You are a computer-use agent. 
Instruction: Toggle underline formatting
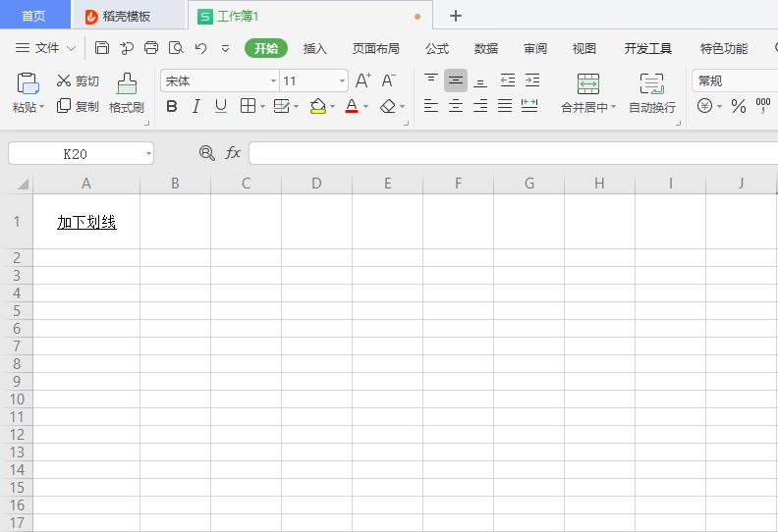tap(221, 106)
